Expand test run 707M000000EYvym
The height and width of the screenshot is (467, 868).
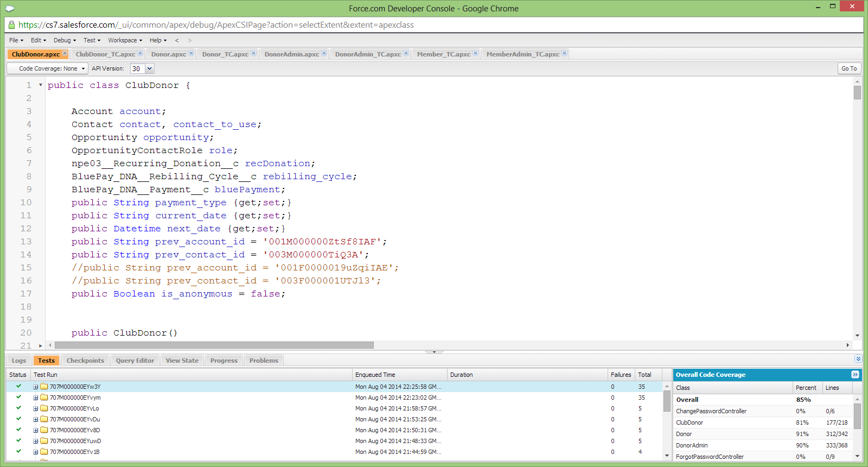(x=36, y=398)
